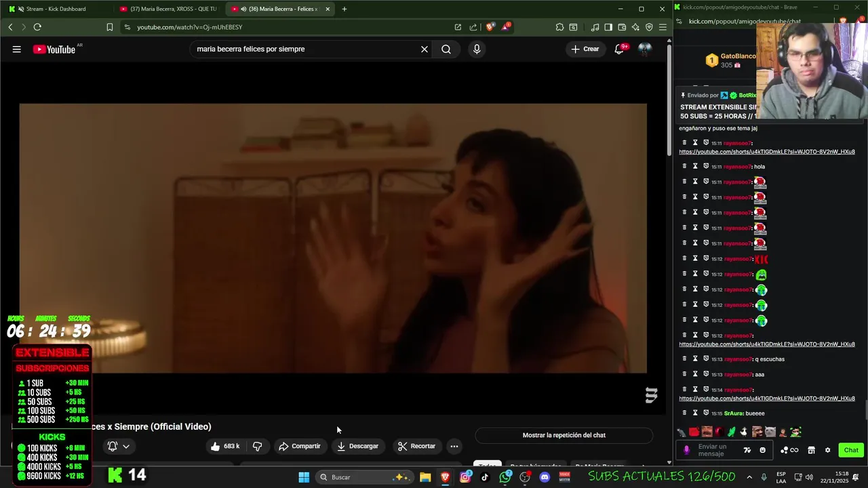This screenshot has height=488, width=868.
Task: Open the media control music note icon
Action: (595, 27)
